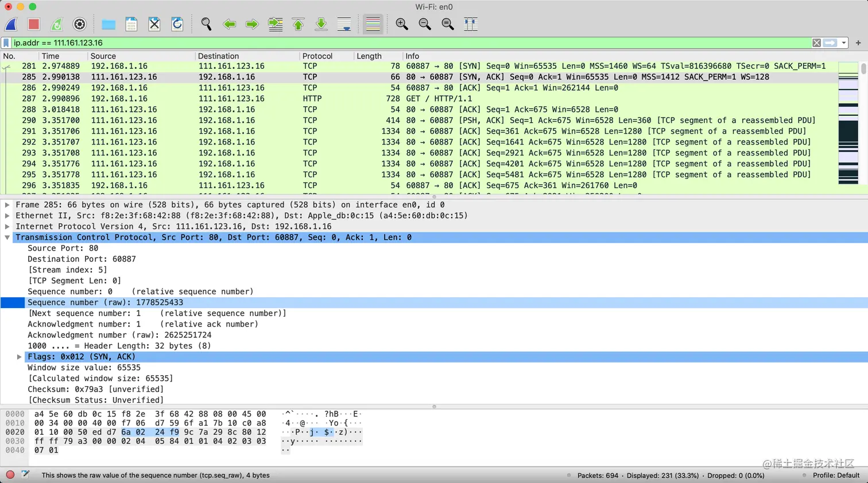This screenshot has width=868, height=483.
Task: Sort by the No. column header
Action: (19, 56)
